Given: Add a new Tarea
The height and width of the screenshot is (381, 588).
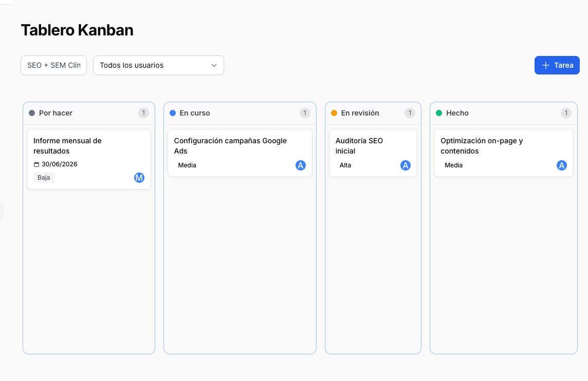Looking at the screenshot, I should (557, 65).
